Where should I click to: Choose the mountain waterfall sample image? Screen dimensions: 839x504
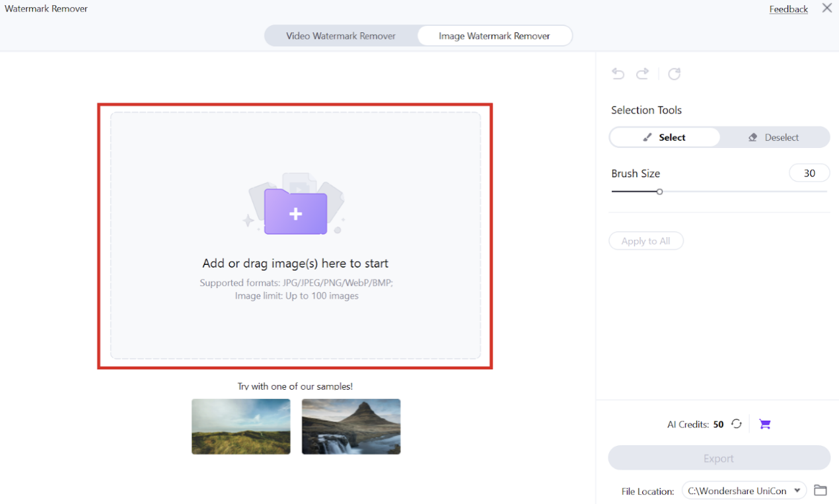click(351, 427)
